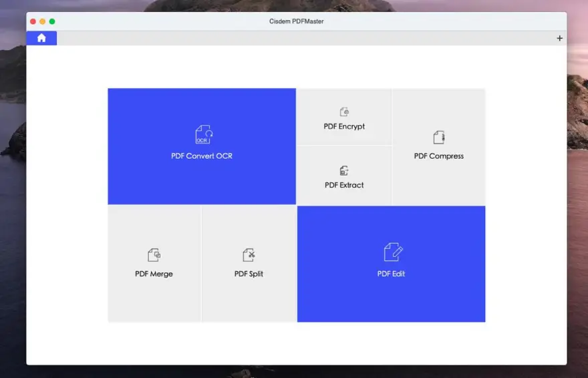Click the PDF Merge icon
Image resolution: width=588 pixels, height=378 pixels.
(154, 255)
